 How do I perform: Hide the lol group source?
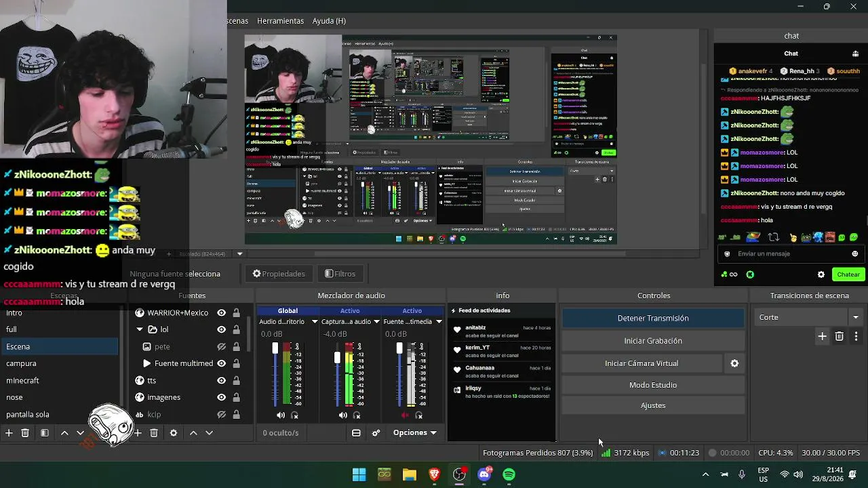click(x=221, y=329)
